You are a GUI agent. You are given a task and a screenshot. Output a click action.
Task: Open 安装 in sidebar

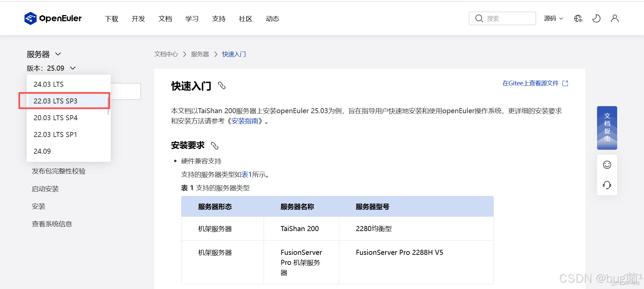[39, 206]
